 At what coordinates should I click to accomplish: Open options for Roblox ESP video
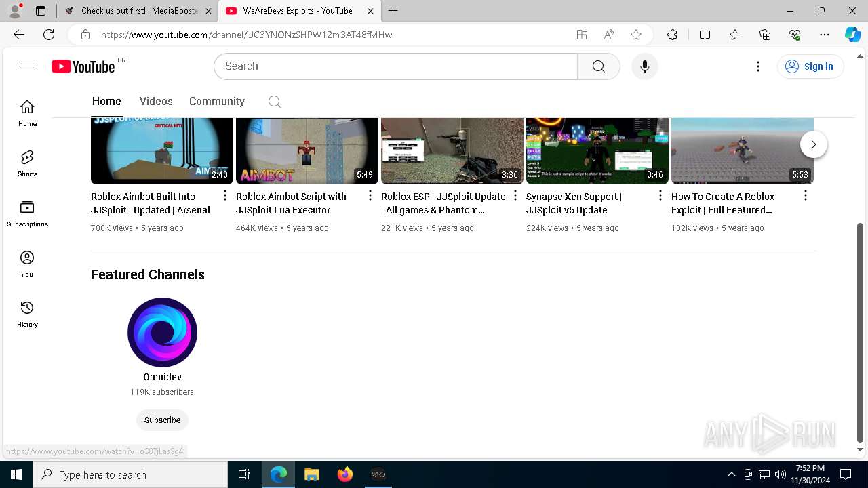[x=515, y=196]
